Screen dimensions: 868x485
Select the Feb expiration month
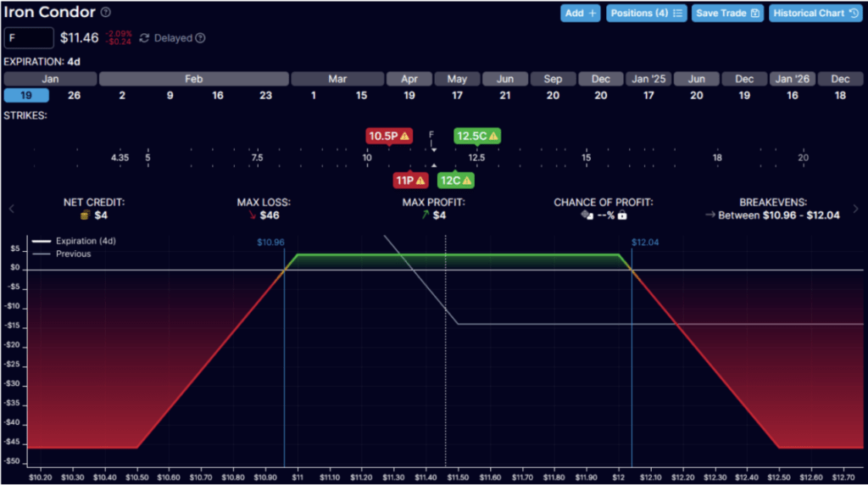(194, 79)
